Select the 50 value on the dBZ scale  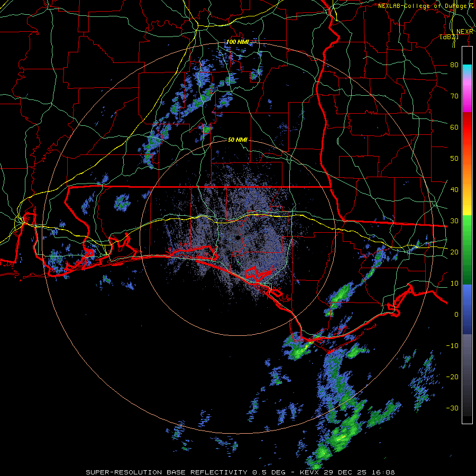coord(454,159)
